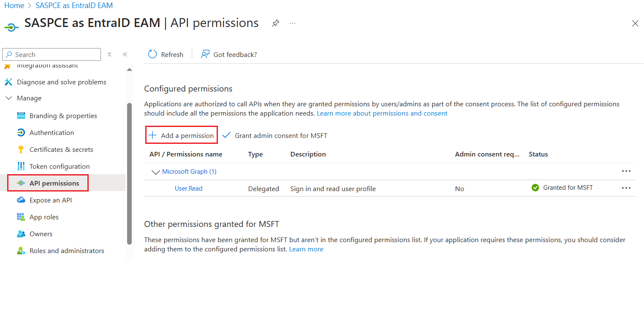Click into the sidebar Search field
The image size is (644, 329).
tap(55, 54)
